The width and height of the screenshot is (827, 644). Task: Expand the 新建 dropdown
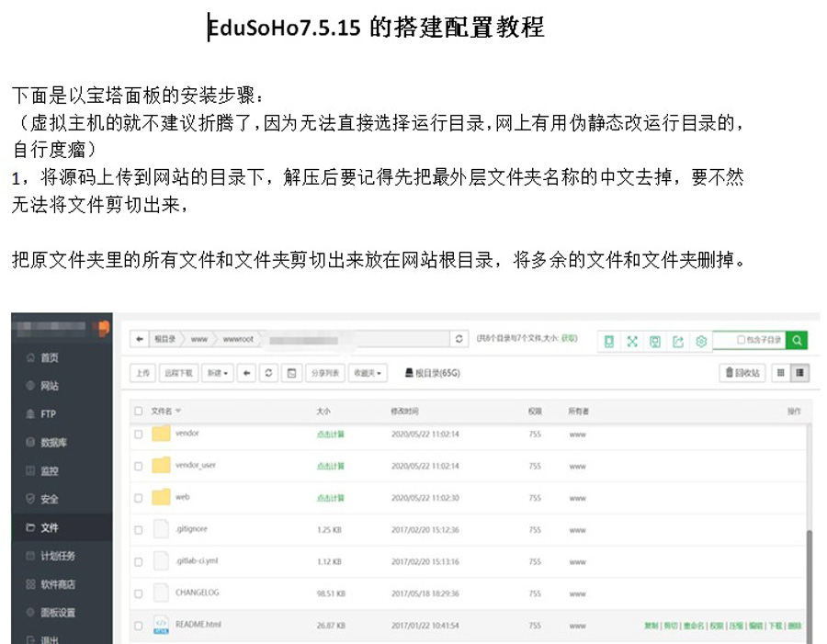[217, 373]
